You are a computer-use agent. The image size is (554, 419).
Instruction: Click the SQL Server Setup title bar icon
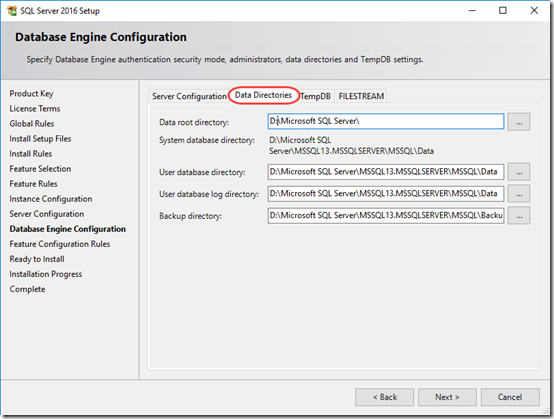12,11
